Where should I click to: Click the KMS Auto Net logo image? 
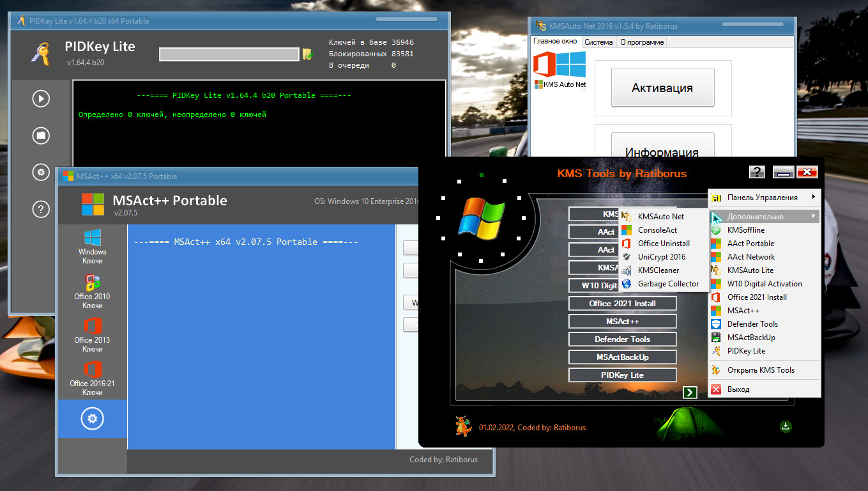click(560, 70)
